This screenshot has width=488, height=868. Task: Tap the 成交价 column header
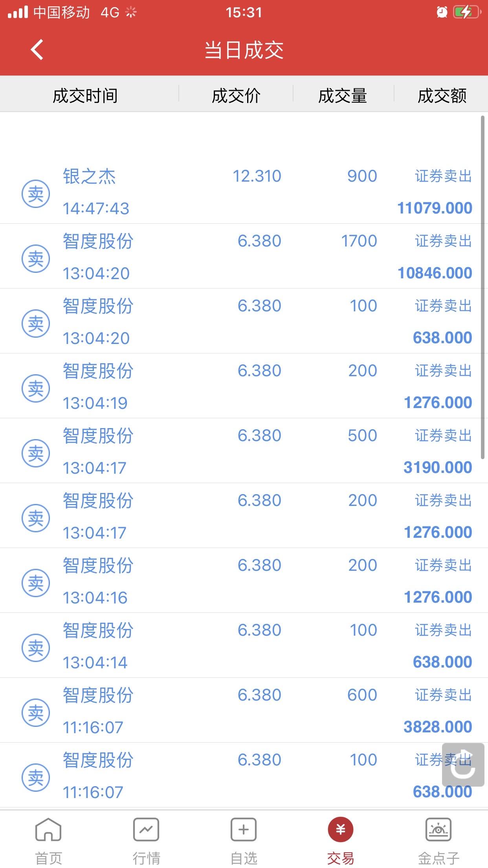[x=236, y=96]
